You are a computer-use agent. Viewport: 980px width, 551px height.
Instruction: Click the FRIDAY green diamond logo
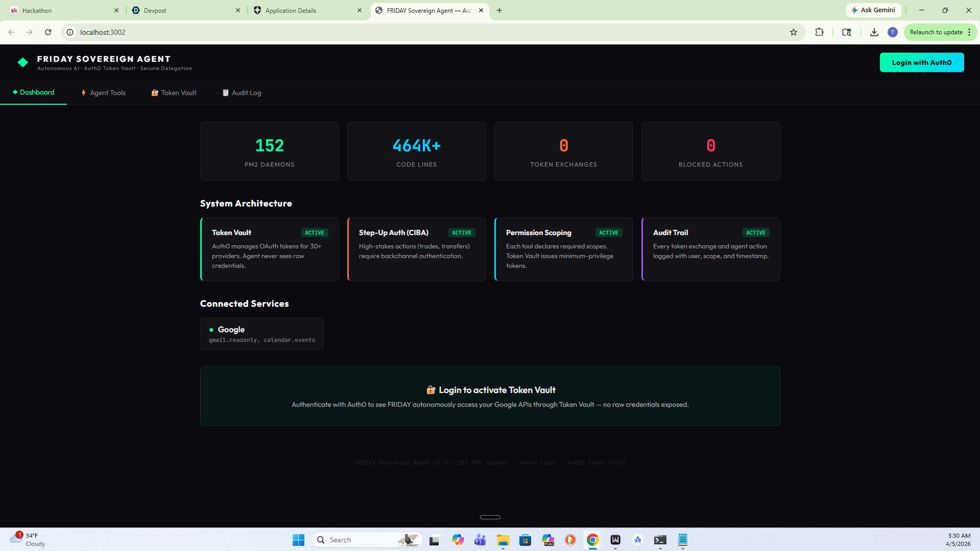22,62
